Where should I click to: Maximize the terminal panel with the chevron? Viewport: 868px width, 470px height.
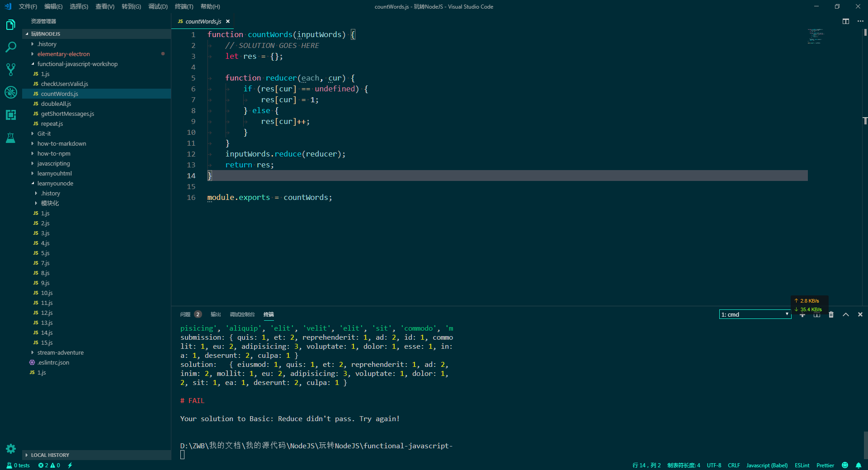[x=846, y=314]
